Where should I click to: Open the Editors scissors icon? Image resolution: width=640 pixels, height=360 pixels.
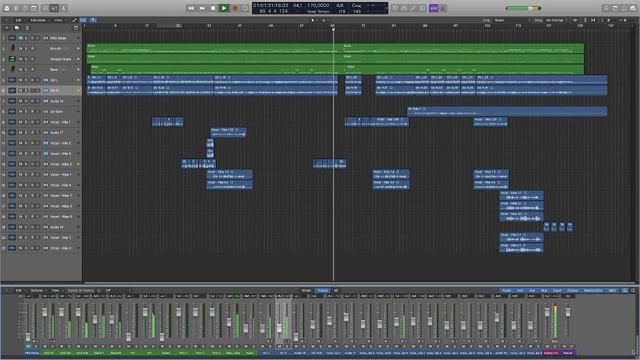click(63, 8)
